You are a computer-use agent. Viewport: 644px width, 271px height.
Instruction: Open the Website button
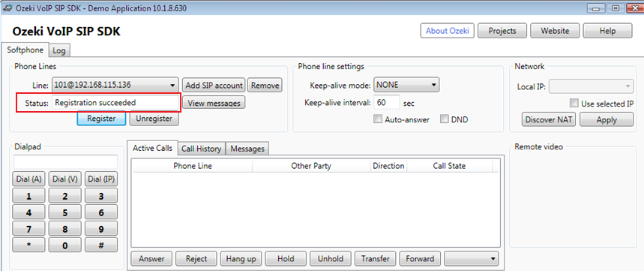click(555, 31)
